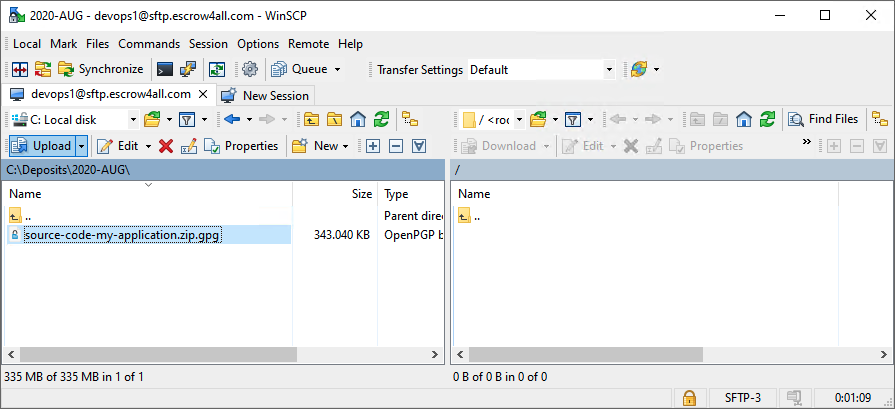
Task: Click the remote panel Filter icon
Action: (x=573, y=120)
